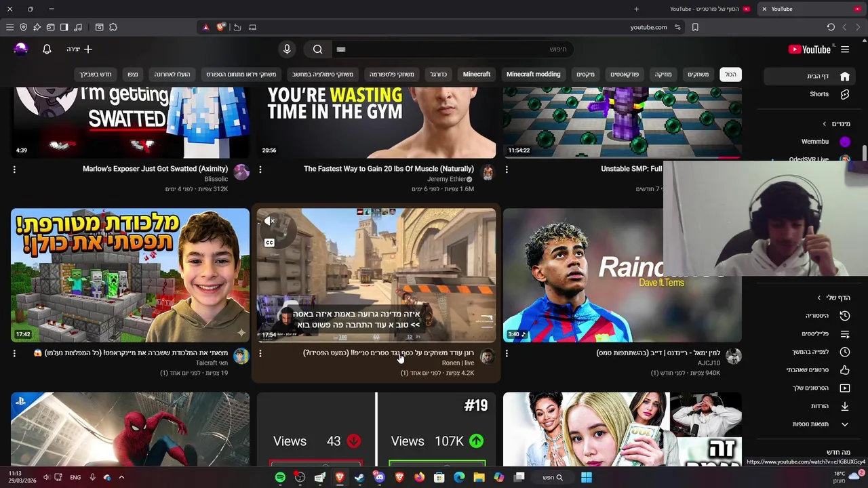
Task: Open Steam from the taskbar
Action: (x=359, y=477)
